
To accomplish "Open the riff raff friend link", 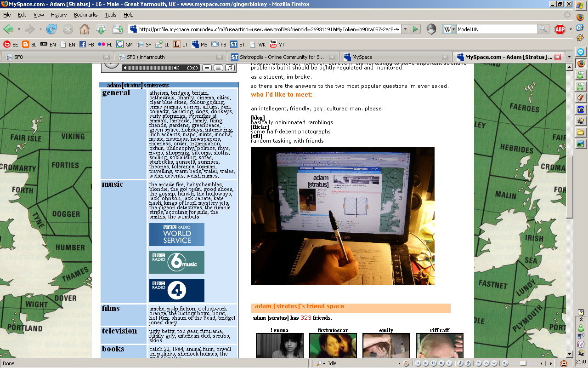I will [x=440, y=330].
